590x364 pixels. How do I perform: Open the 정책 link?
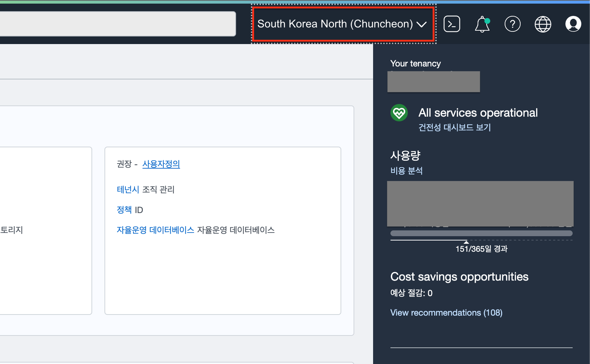click(124, 210)
